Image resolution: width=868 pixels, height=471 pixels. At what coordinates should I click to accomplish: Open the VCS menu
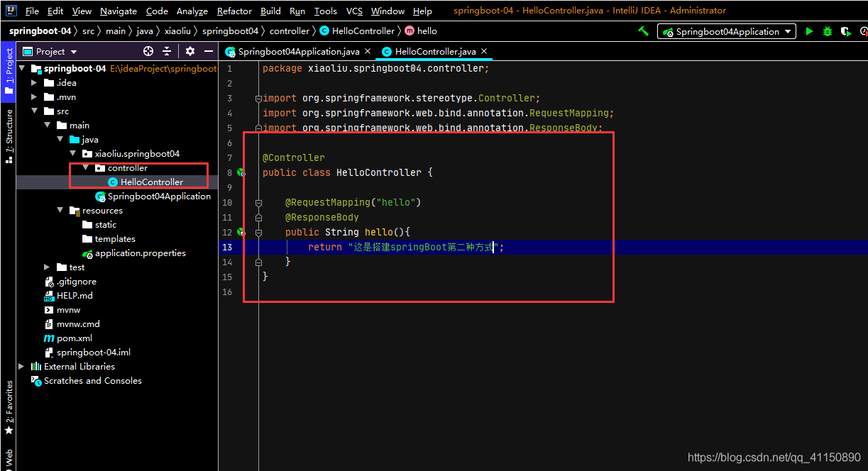(x=354, y=11)
